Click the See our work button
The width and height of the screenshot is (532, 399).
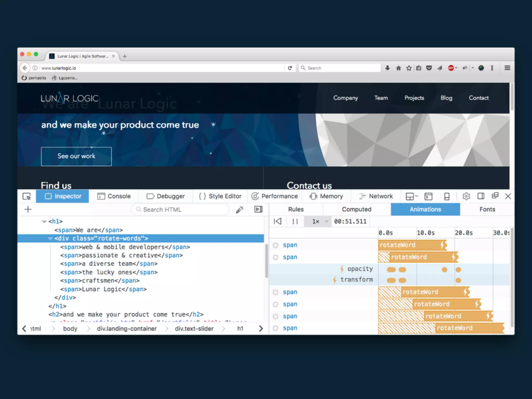76,156
